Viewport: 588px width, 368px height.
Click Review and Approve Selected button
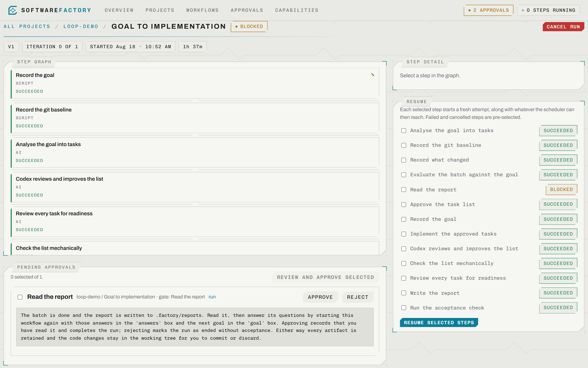325,277
